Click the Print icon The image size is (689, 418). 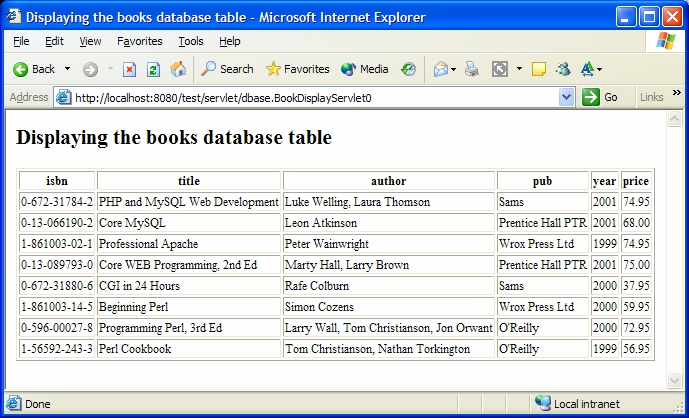click(471, 69)
